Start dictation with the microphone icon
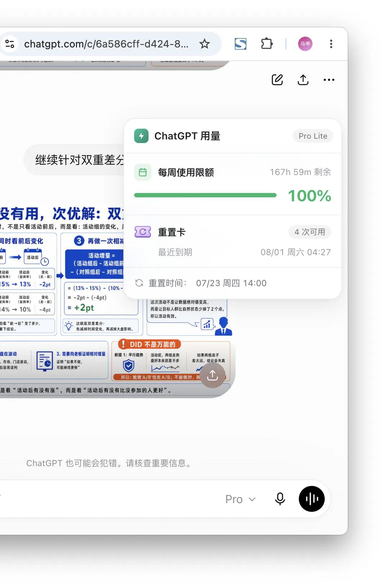 tap(280, 499)
